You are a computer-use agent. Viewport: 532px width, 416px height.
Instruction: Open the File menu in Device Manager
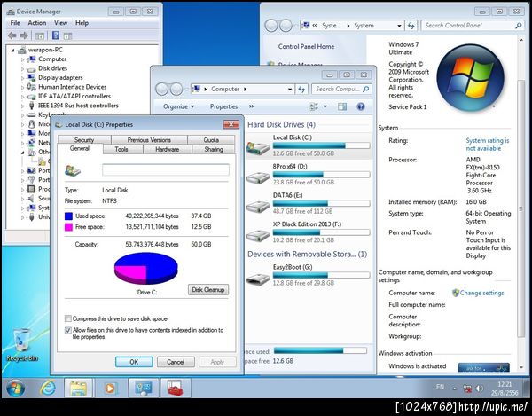(15, 23)
